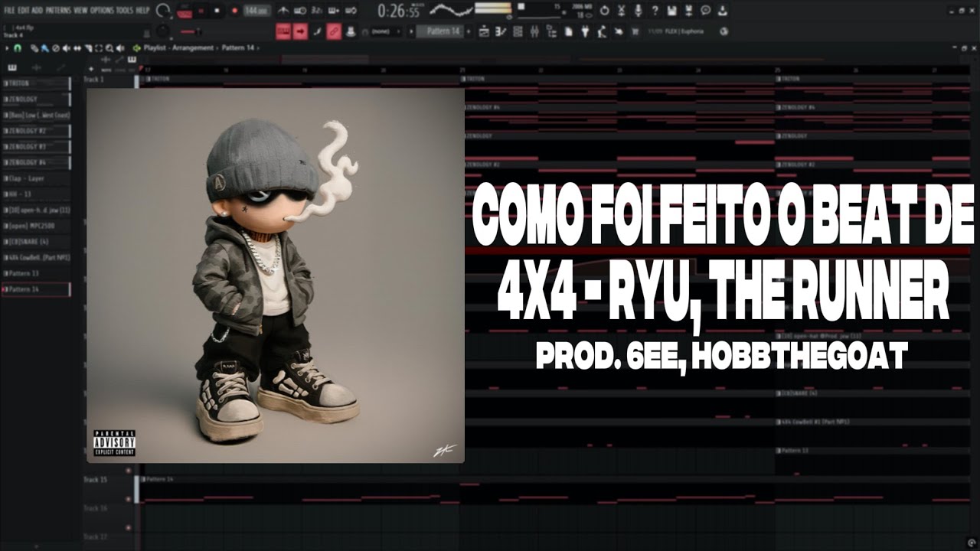This screenshot has height=551, width=980.
Task: Open the ADD menu
Action: (37, 11)
